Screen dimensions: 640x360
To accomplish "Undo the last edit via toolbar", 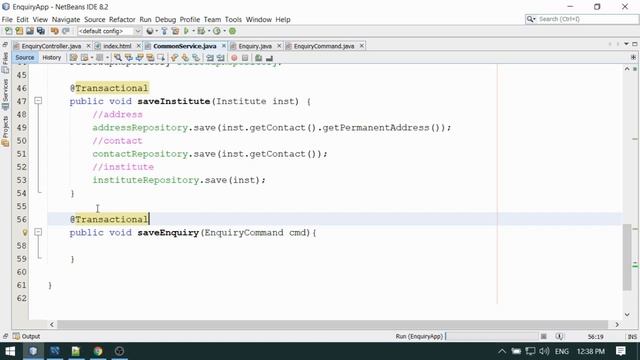I will tap(54, 31).
